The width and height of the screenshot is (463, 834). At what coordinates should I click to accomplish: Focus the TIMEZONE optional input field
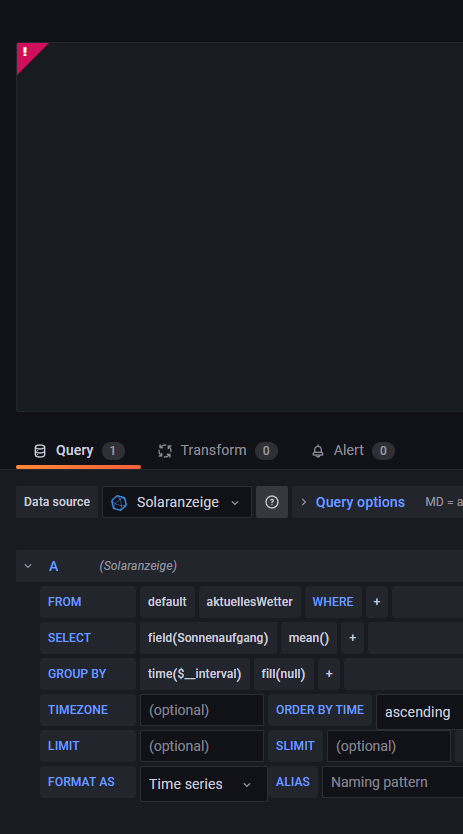[x=202, y=710]
